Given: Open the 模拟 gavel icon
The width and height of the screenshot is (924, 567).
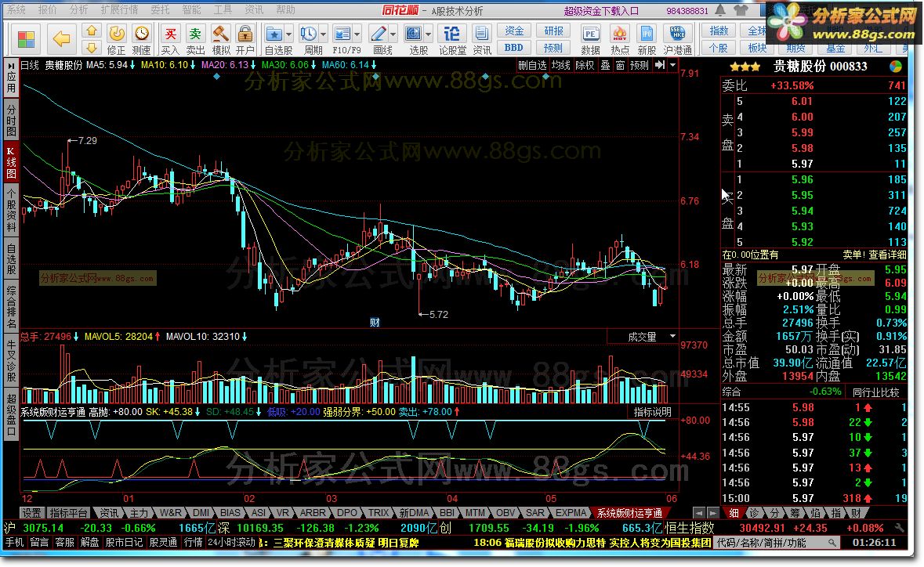Looking at the screenshot, I should 221,39.
